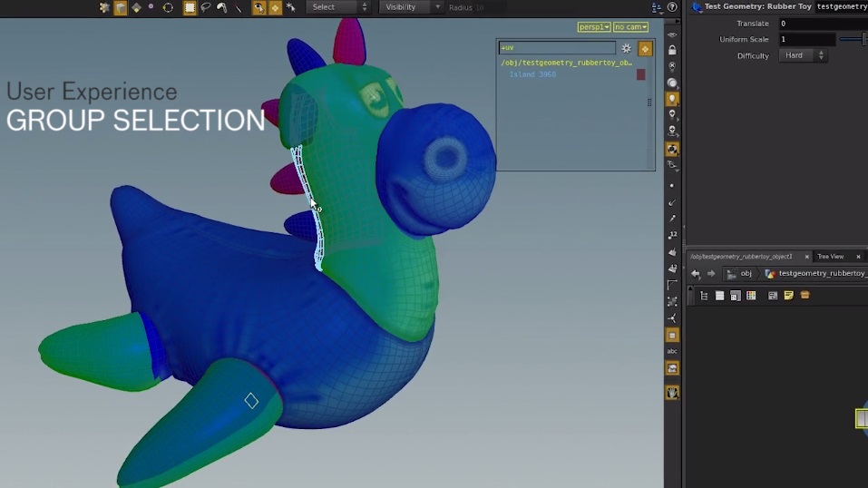
Task: Select the brush picking tool
Action: coord(222,7)
